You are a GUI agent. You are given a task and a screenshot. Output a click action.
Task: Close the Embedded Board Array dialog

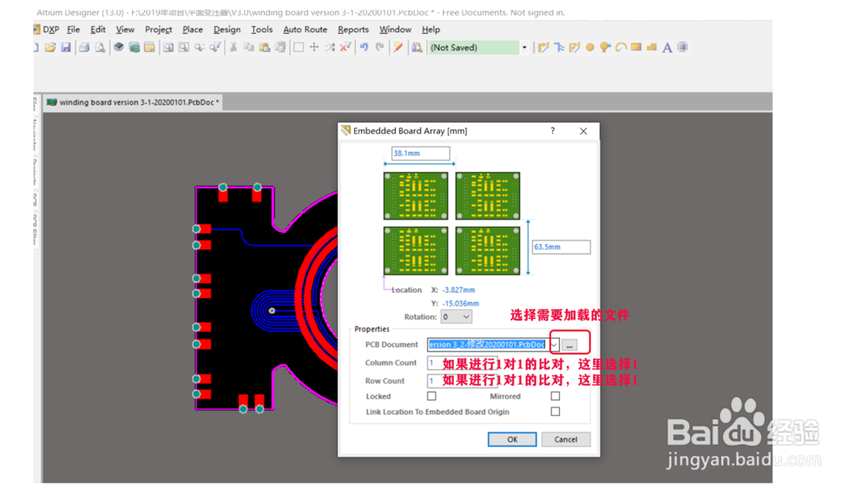tap(583, 130)
